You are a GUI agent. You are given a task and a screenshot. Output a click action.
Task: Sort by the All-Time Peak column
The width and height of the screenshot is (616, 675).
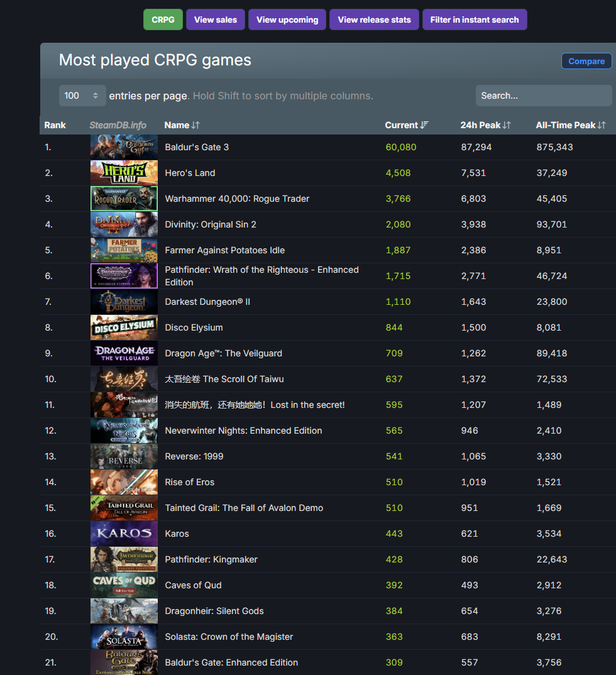[571, 125]
